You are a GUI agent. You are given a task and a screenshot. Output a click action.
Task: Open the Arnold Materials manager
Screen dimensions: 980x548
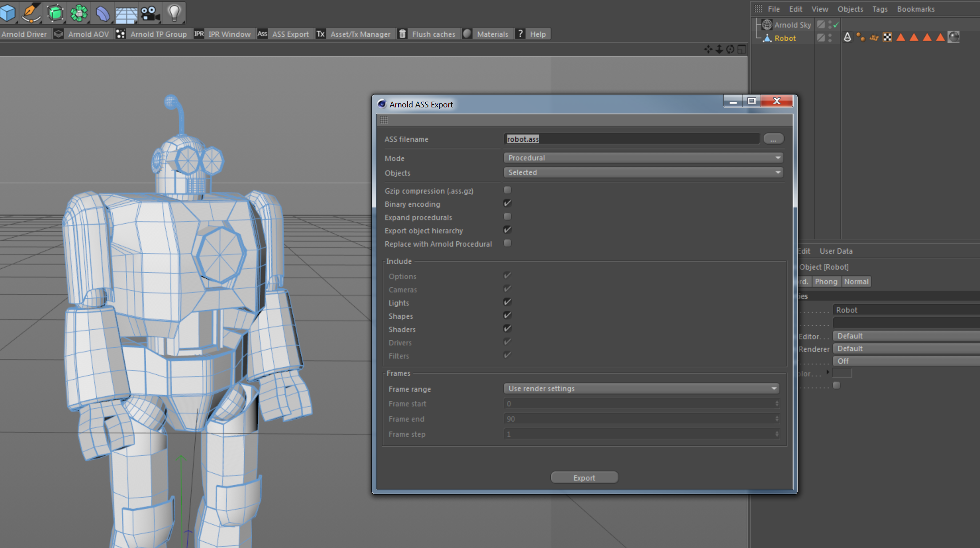[492, 34]
